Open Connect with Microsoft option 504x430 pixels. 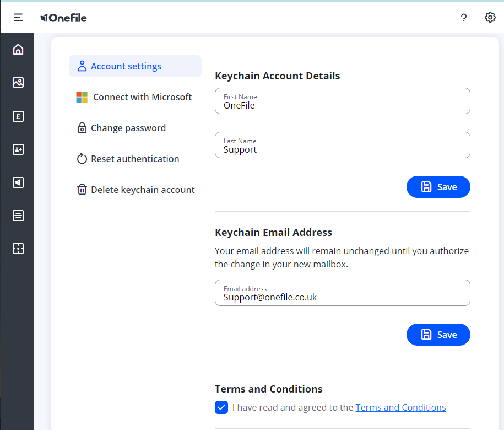click(135, 97)
